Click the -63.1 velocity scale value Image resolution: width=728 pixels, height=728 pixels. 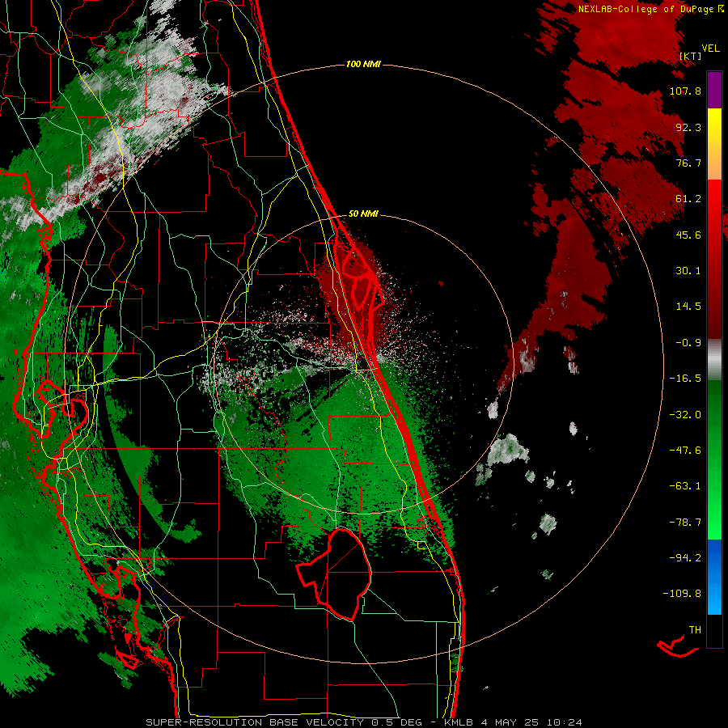tap(685, 486)
